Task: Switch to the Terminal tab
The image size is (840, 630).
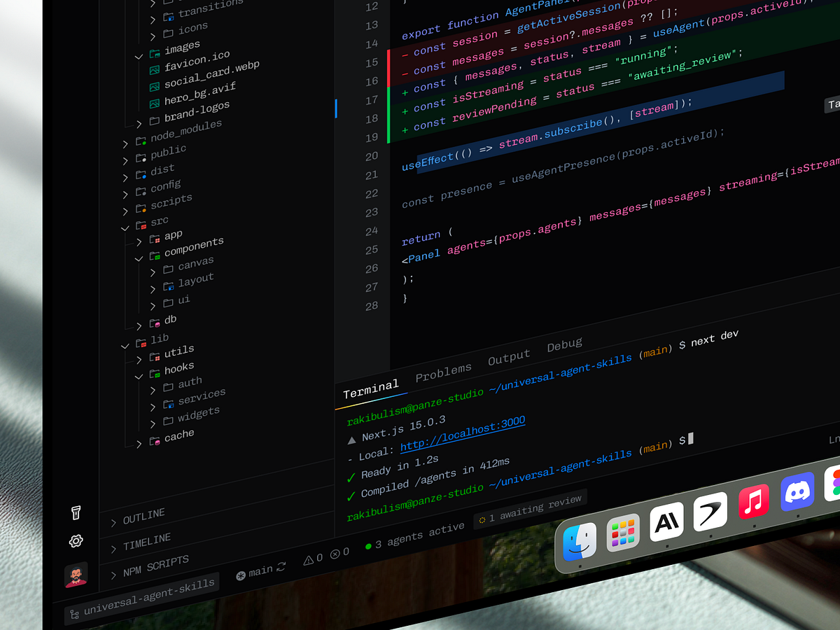Action: tap(370, 390)
